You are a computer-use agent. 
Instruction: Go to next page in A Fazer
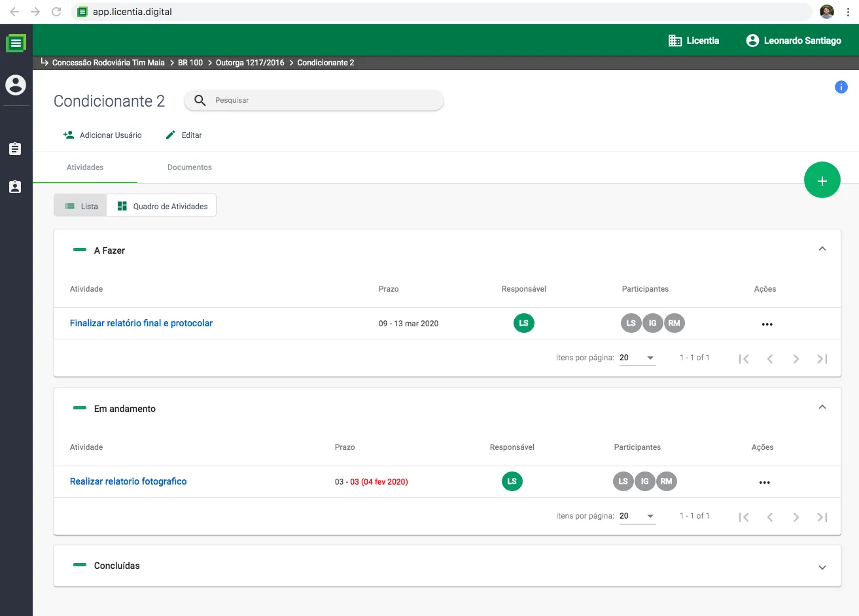tap(796, 358)
